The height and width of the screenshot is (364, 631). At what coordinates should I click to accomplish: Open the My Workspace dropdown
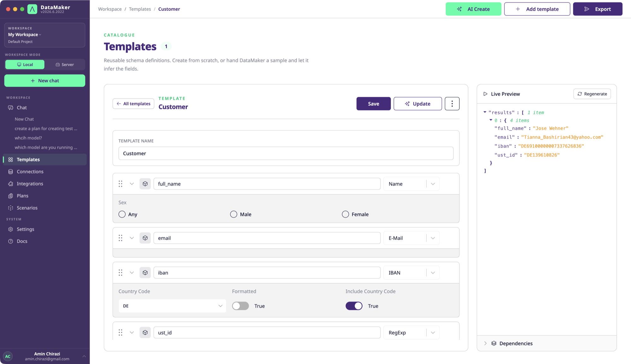click(x=25, y=35)
